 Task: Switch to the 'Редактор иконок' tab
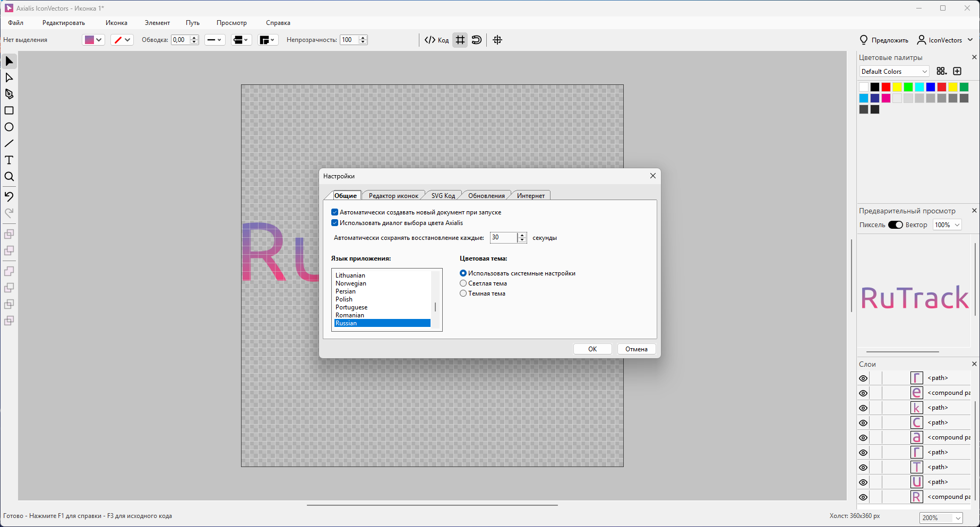pyautogui.click(x=393, y=196)
